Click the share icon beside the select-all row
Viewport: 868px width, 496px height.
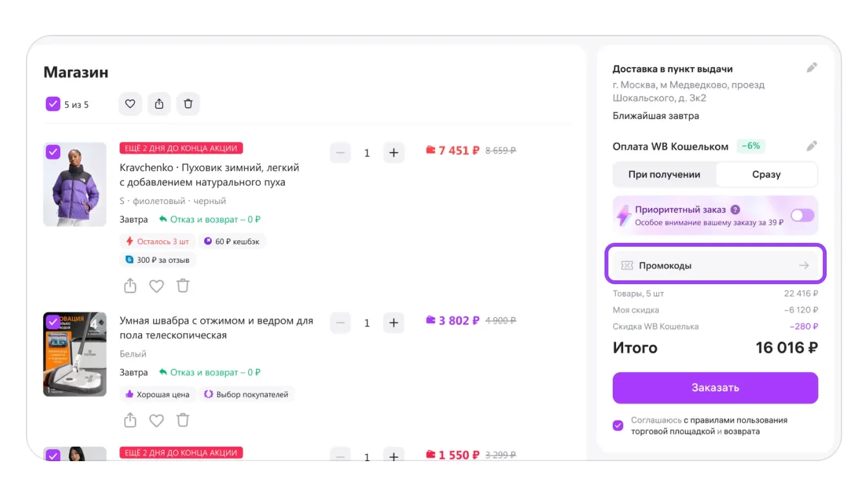pyautogui.click(x=159, y=104)
